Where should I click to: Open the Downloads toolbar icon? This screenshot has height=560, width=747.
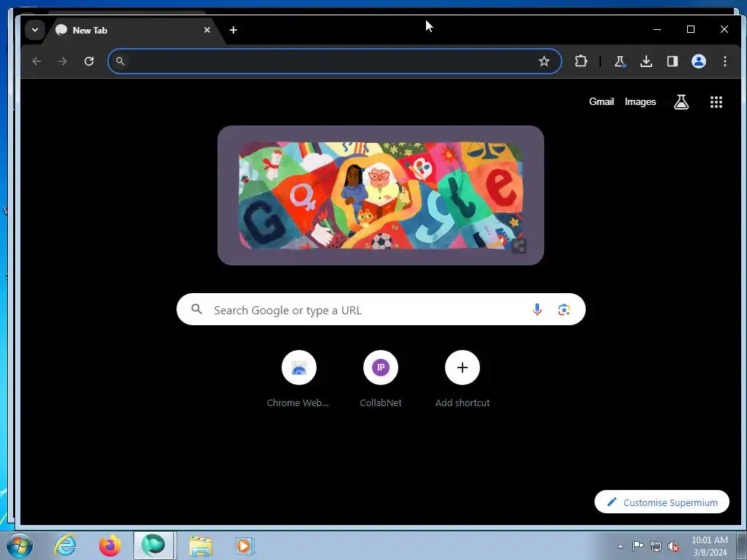click(646, 61)
